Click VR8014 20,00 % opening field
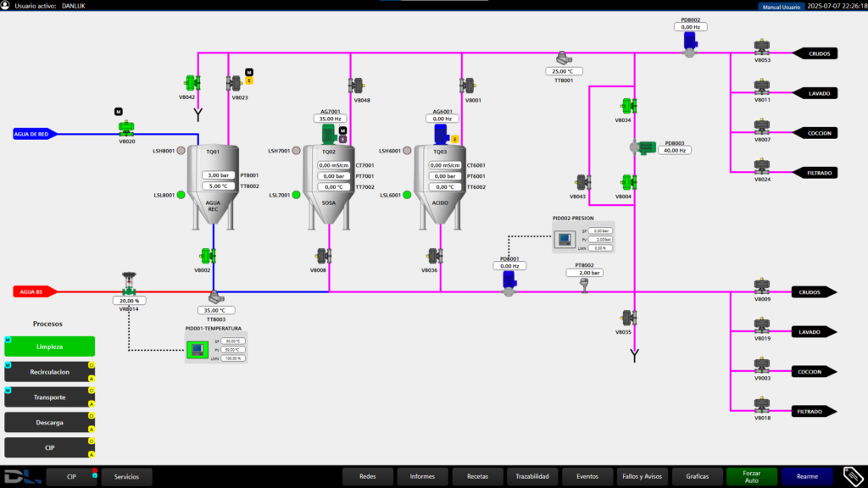Screen dimensions: 868x488 pyautogui.click(x=129, y=301)
